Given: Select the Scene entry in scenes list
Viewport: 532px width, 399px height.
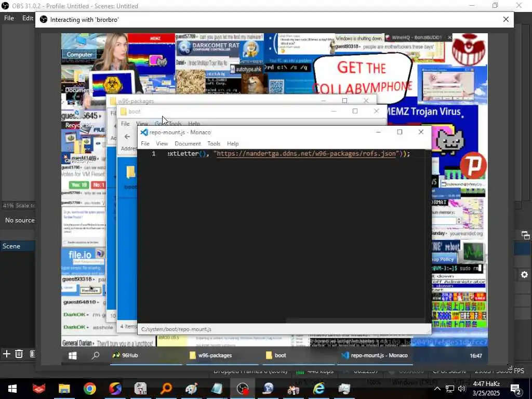Looking at the screenshot, I should point(18,246).
